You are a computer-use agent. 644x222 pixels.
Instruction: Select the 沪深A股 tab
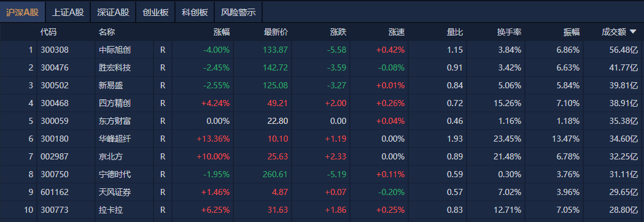click(23, 12)
